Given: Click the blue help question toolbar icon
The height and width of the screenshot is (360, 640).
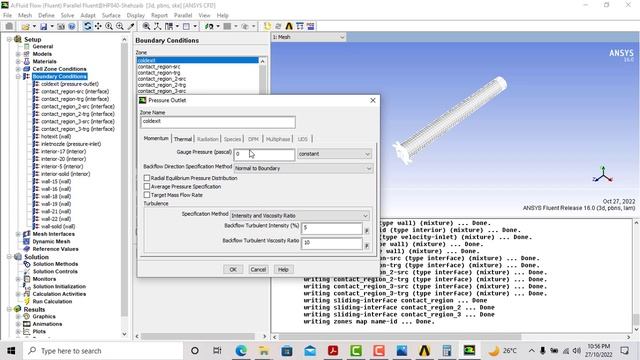Looking at the screenshot, I should [72, 27].
